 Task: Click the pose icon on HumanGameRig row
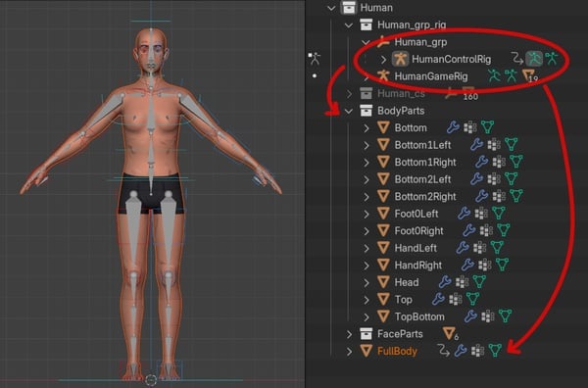pyautogui.click(x=494, y=75)
